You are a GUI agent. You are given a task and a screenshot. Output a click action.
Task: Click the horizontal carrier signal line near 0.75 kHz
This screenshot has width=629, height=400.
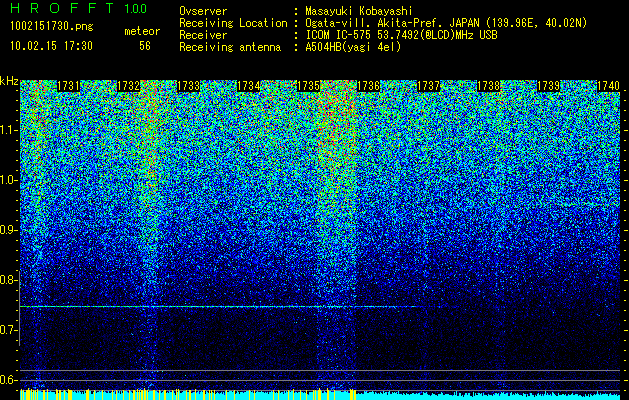[241, 307]
